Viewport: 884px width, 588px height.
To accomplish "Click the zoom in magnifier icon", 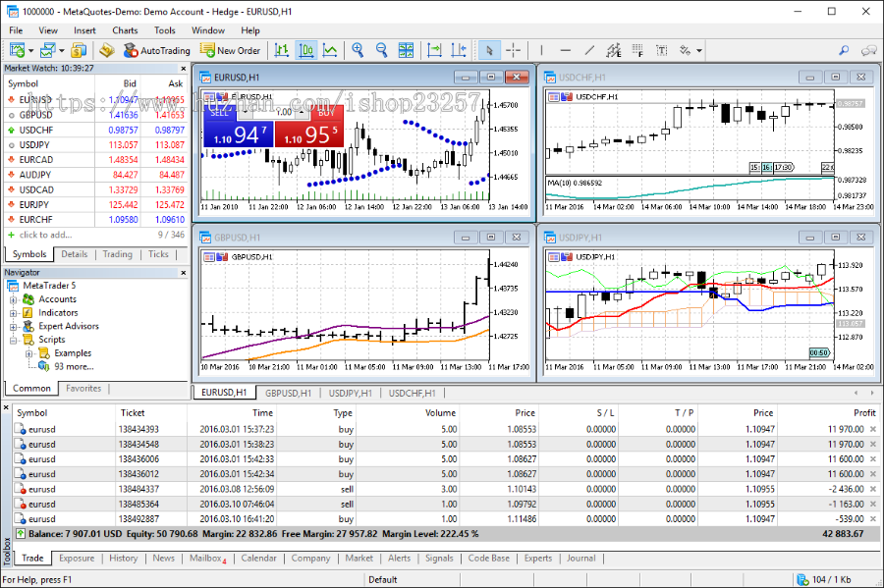I will [358, 51].
